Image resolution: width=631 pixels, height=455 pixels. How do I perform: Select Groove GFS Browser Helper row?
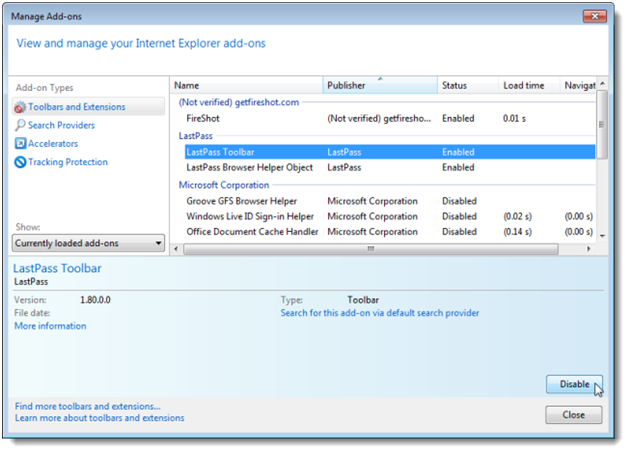pyautogui.click(x=390, y=201)
